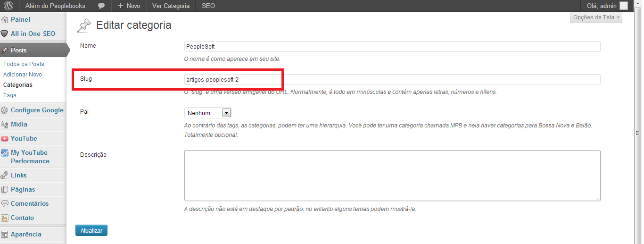Screen dimensions: 644x244
Task: Focus the Descrição text area
Action: point(392,176)
